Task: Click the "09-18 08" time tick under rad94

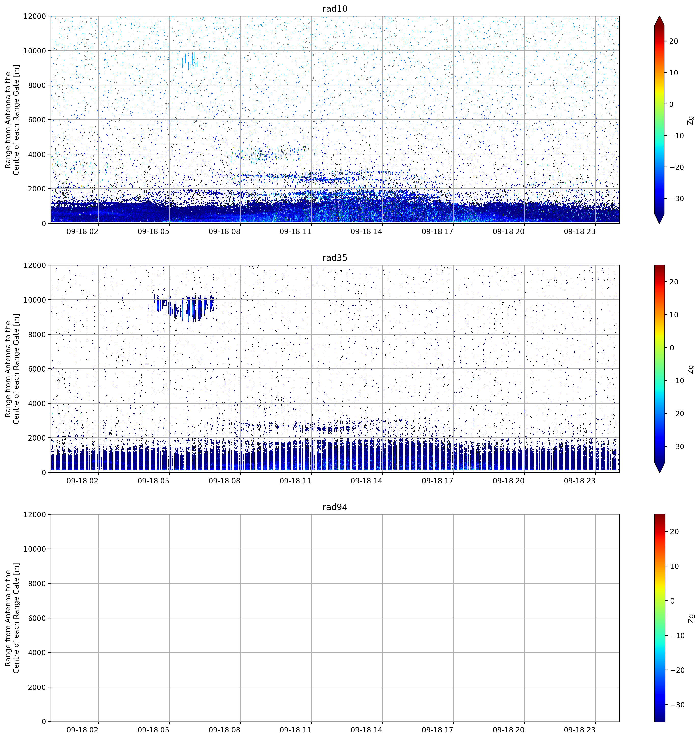Action: pos(225,730)
